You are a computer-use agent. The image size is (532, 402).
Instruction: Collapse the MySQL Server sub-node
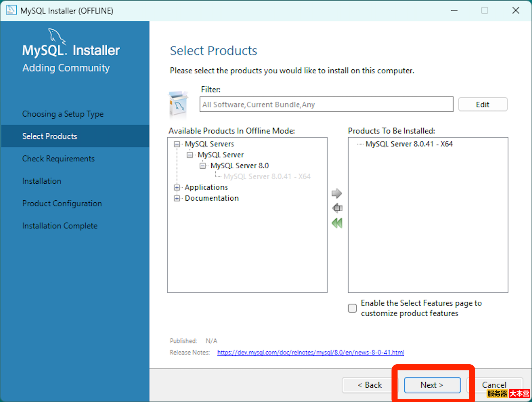click(x=190, y=155)
